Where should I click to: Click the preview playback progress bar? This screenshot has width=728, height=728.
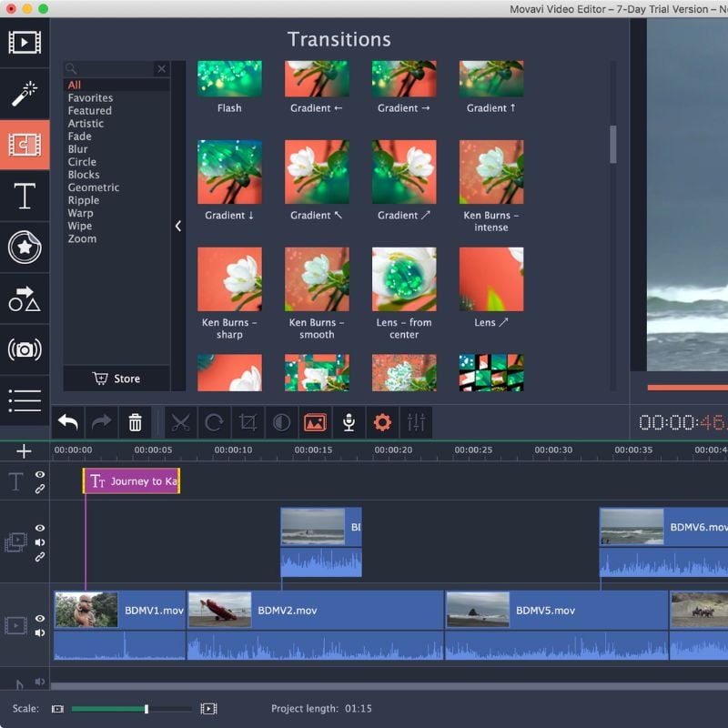pyautogui.click(x=687, y=388)
